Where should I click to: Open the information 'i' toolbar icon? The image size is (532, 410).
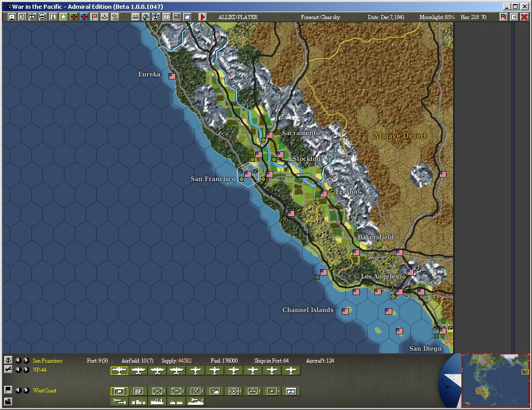(53, 17)
